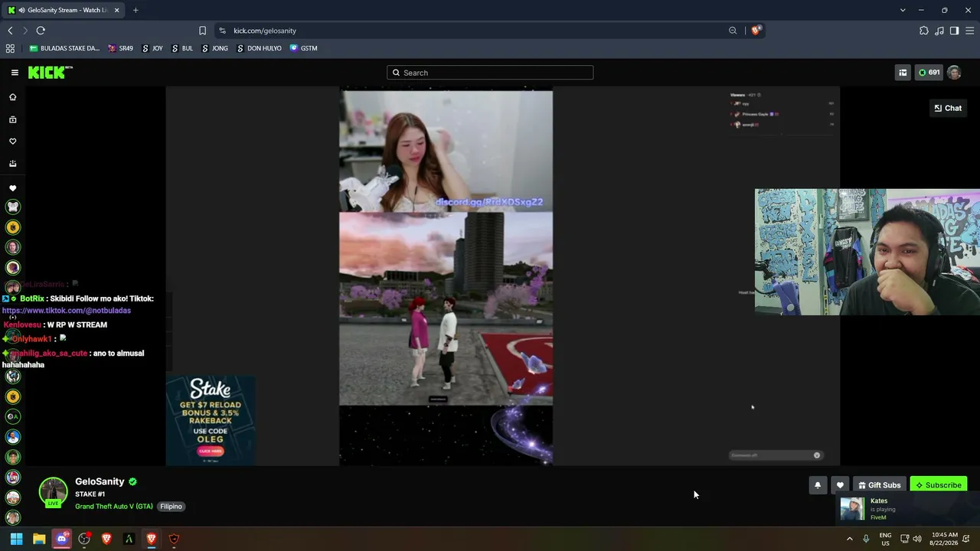The height and width of the screenshot is (551, 980).
Task: Expand the Chat panel
Action: click(x=948, y=108)
